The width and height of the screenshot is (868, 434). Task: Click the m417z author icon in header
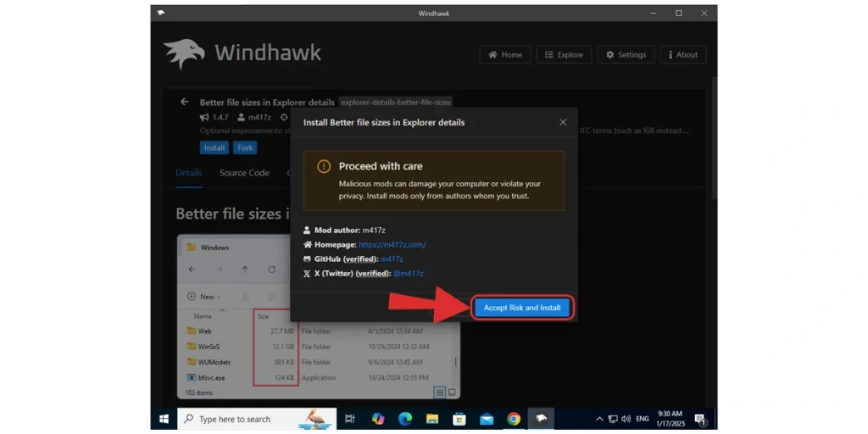click(x=242, y=117)
